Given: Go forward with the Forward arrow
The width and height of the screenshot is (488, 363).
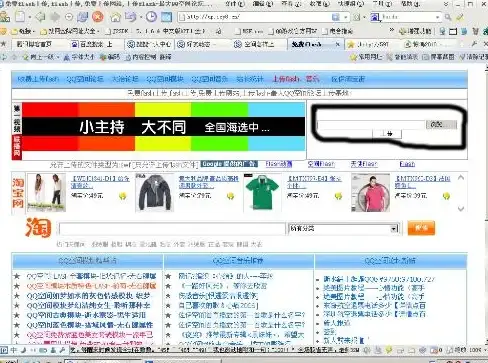Looking at the screenshot, I should click(x=55, y=17).
